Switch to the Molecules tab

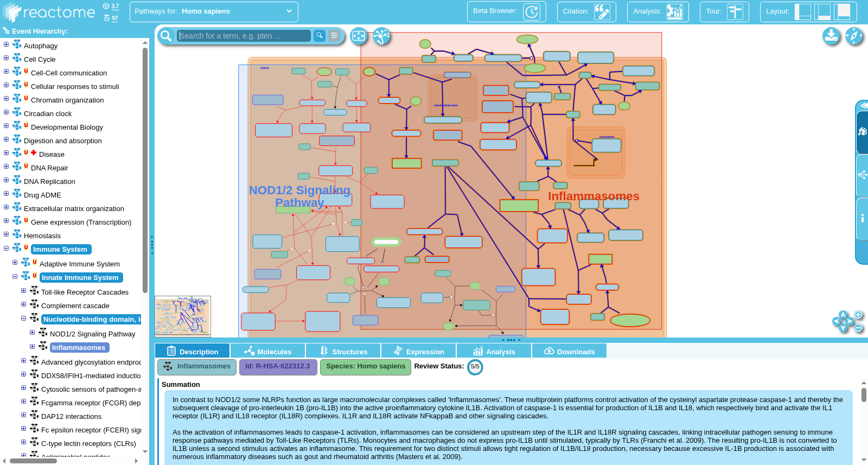click(x=268, y=351)
